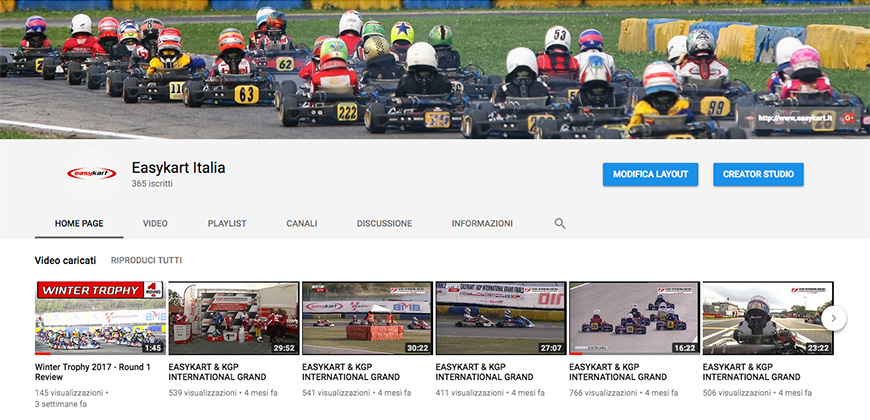Go to the CANALI tab
The height and width of the screenshot is (420, 870).
tap(301, 223)
